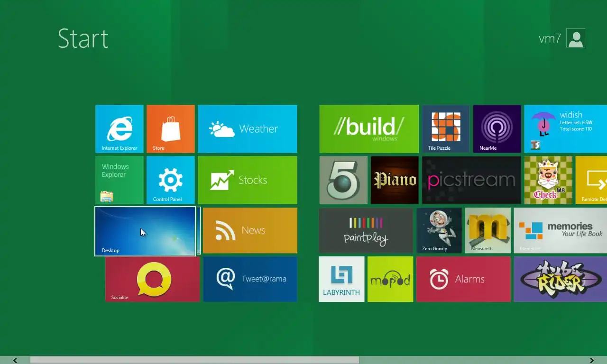
Task: Launch the Store tile
Action: (x=171, y=129)
